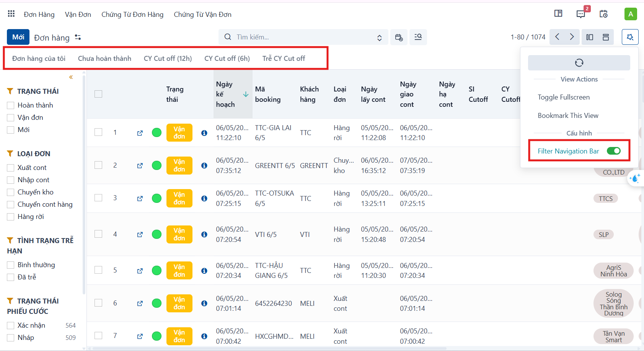The image size is (644, 351).
Task: Click the Tìm kiếm search field
Action: point(304,37)
